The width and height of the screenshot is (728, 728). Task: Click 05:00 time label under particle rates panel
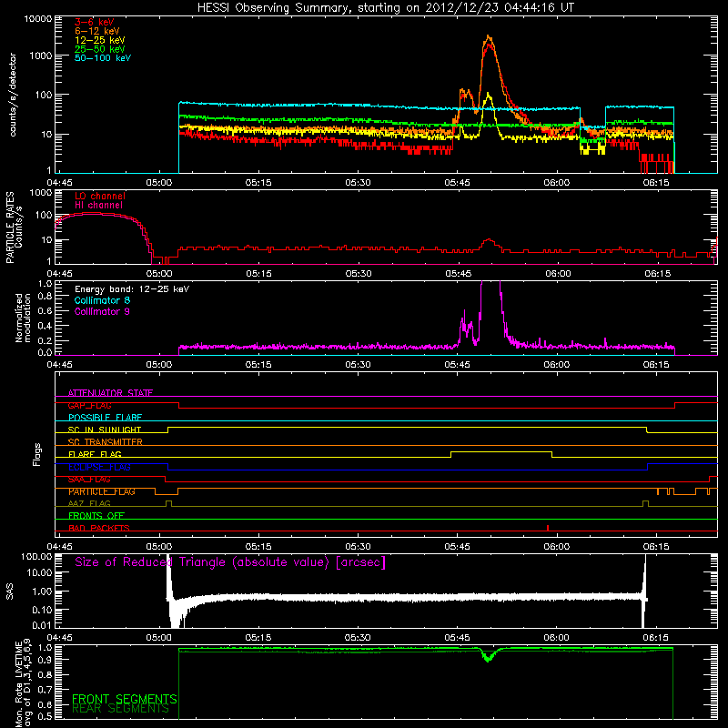point(158,274)
